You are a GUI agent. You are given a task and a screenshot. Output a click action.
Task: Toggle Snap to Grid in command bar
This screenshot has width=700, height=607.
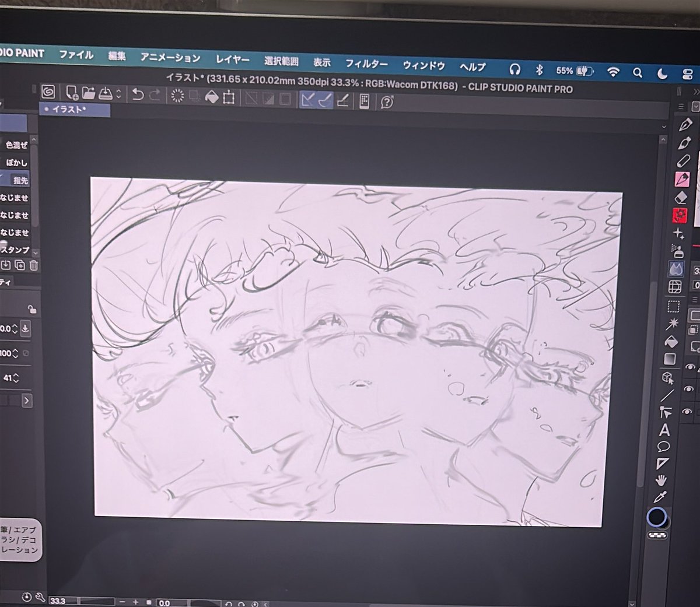click(344, 101)
